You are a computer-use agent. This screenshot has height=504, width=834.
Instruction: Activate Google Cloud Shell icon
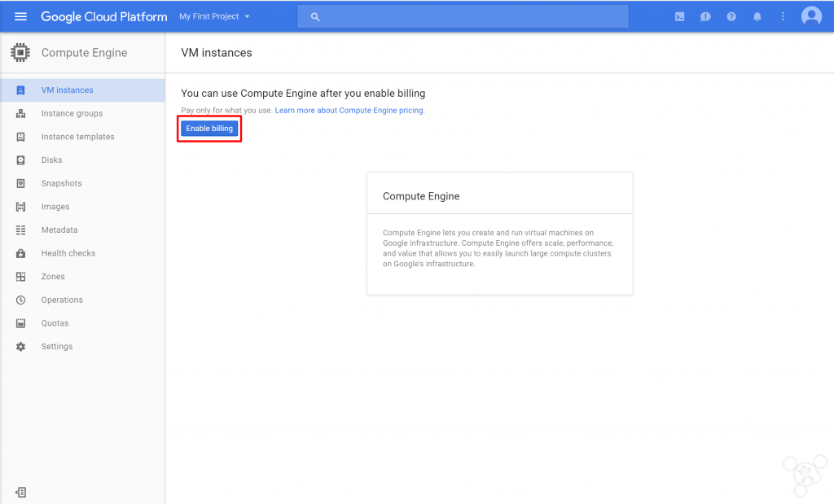point(680,17)
